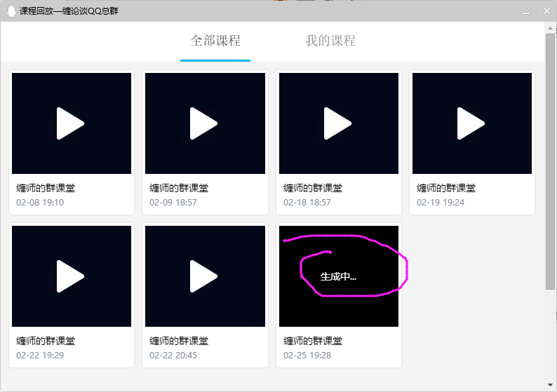Play the 02-22 20:45 course video
The width and height of the screenshot is (557, 392).
(x=205, y=276)
